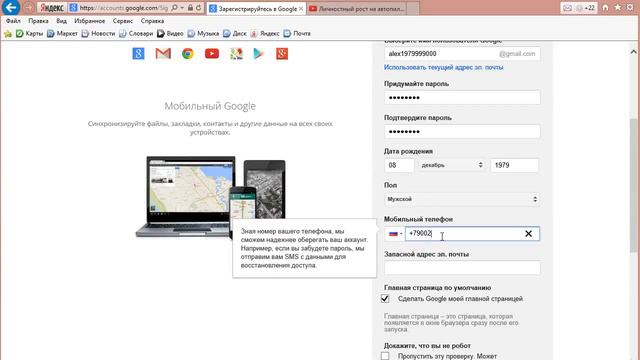
Task: Open the Видео bookmark
Action: pyautogui.click(x=170, y=33)
